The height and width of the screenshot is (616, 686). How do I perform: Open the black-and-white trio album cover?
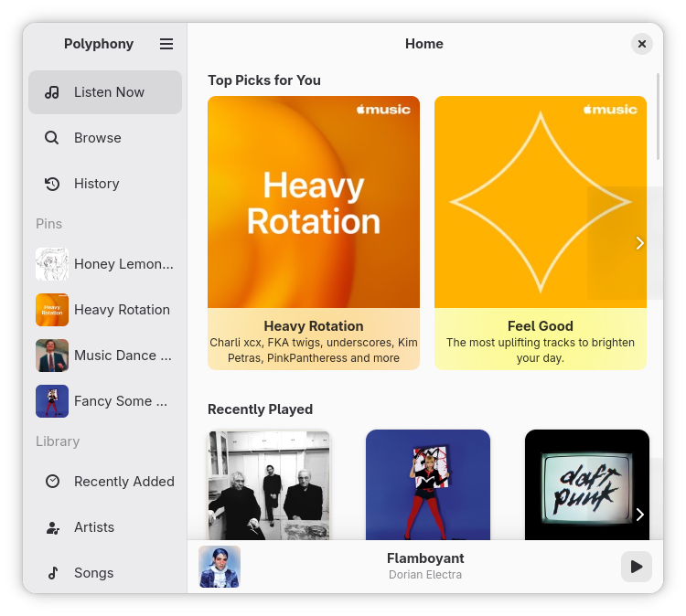(x=269, y=484)
